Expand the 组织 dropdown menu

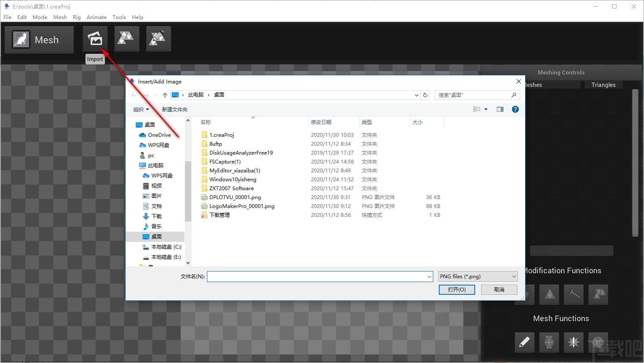point(141,109)
